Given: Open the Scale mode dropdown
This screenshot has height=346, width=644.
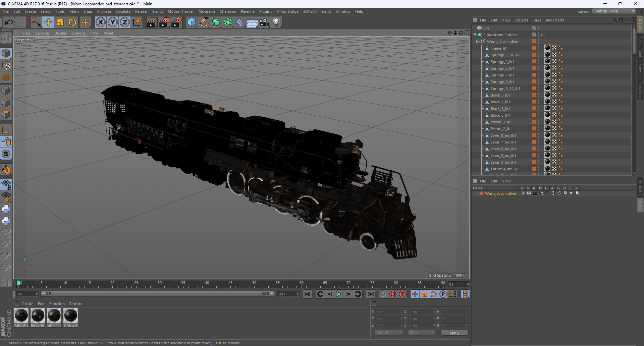Looking at the screenshot, I should (x=421, y=333).
